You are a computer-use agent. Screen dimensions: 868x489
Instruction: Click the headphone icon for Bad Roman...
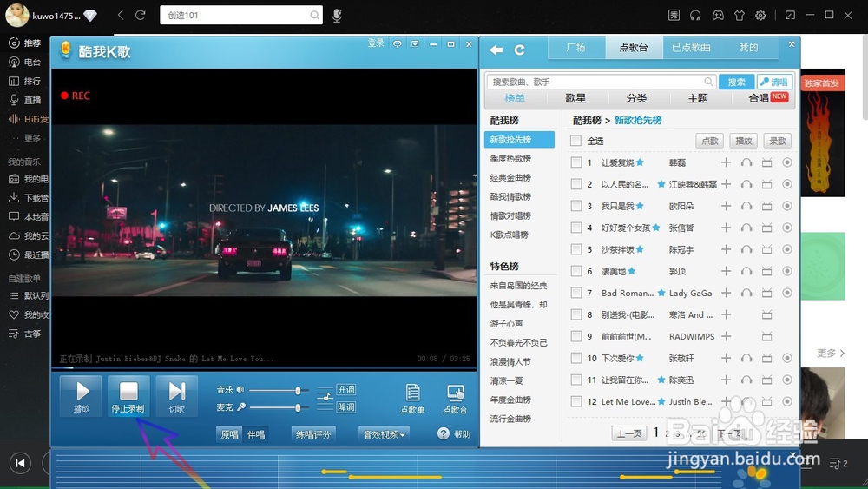click(x=746, y=293)
